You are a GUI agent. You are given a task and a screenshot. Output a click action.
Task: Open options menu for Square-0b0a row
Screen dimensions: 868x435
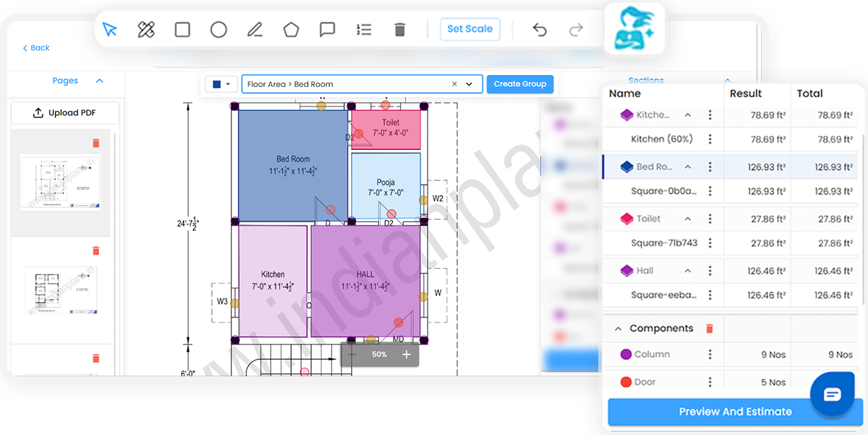pos(710,191)
